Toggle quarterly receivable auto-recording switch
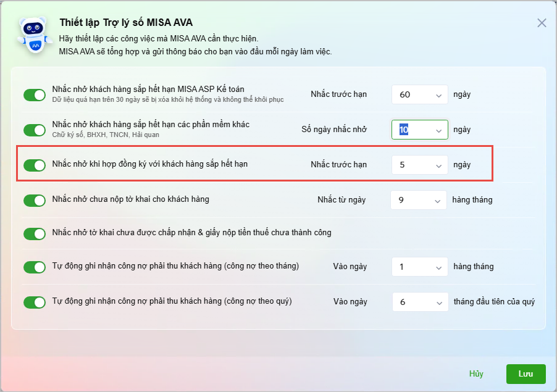This screenshot has width=557, height=392. pos(35,302)
